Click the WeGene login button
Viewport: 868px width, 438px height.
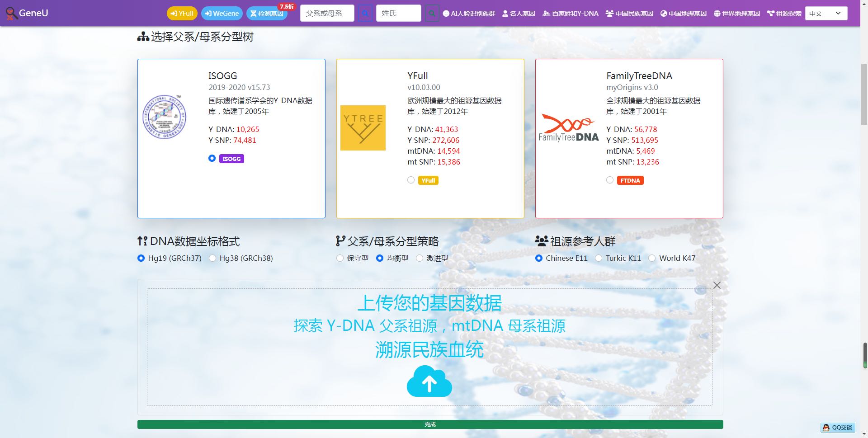pos(222,14)
